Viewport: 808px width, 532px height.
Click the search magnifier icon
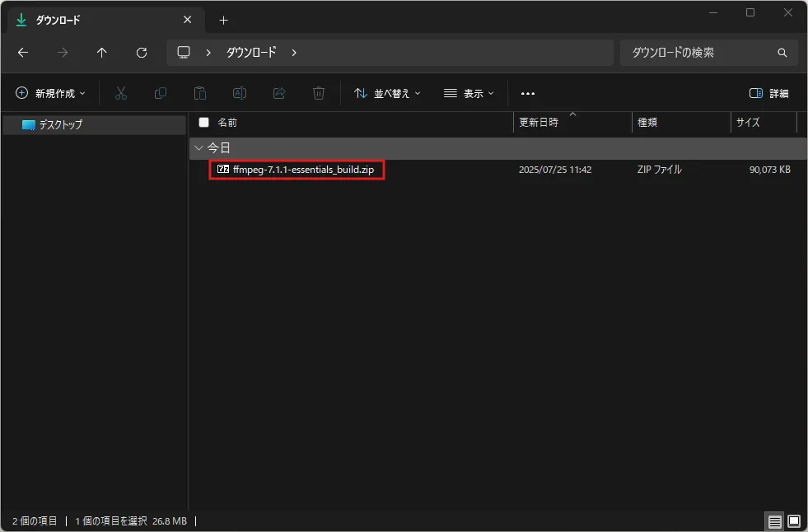pyautogui.click(x=782, y=53)
